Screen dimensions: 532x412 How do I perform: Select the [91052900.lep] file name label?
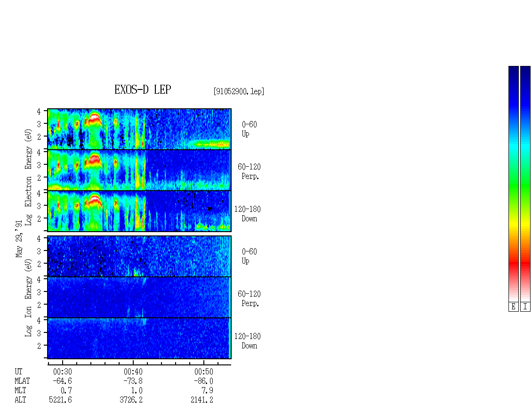[x=239, y=91]
